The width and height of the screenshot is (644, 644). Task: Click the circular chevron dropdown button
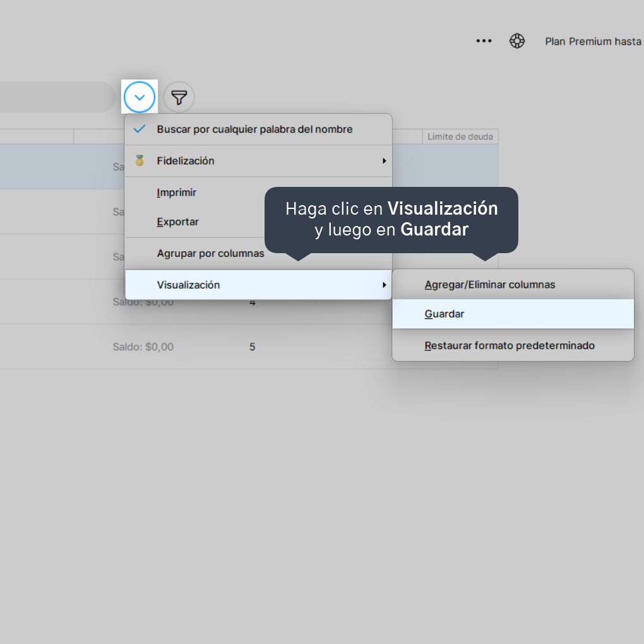(140, 97)
